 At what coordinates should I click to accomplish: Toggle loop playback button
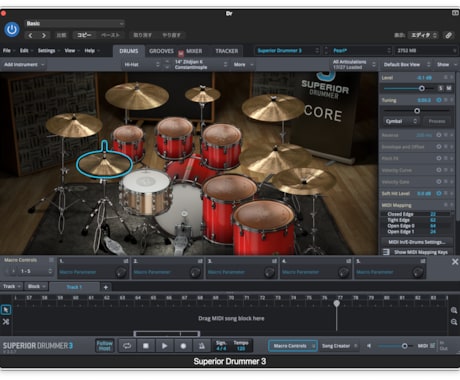click(127, 346)
